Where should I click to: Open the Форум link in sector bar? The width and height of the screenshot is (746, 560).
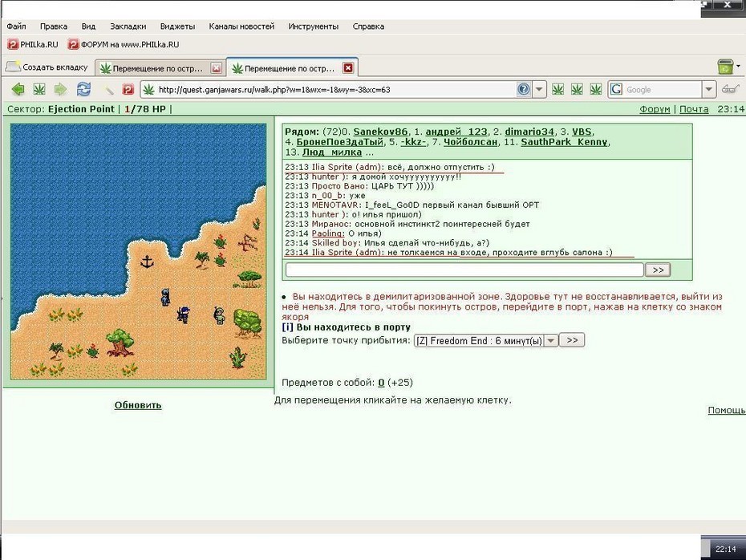655,109
